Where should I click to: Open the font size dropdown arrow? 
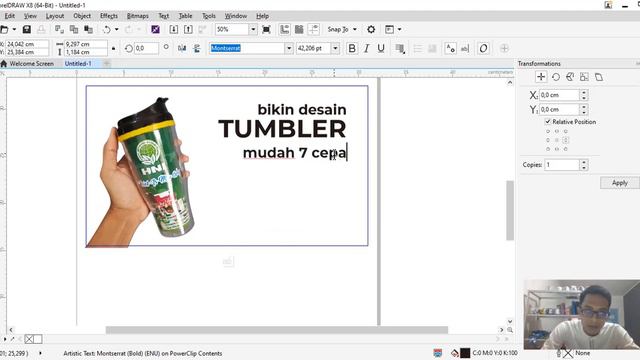[335, 48]
